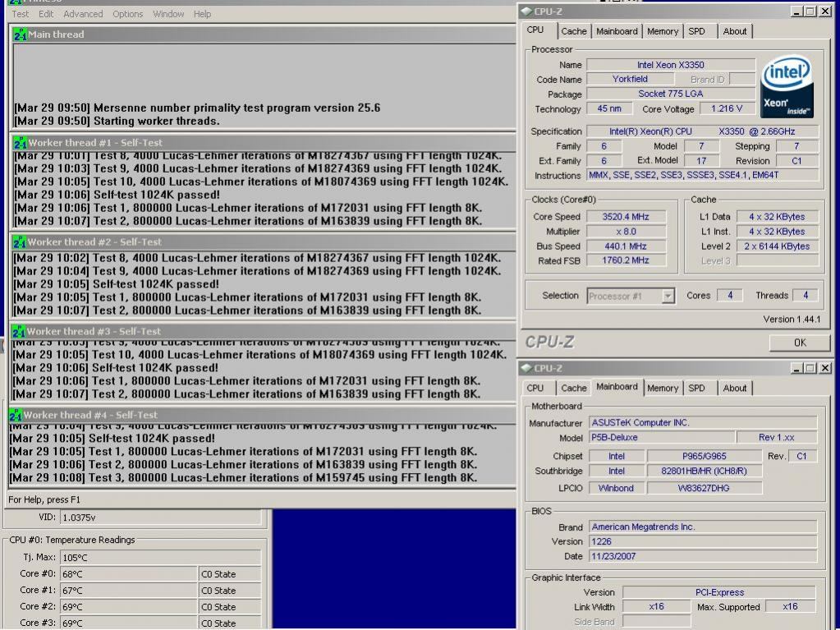Click the Worker #4 Test 3 M159745 log line

[x=243, y=478]
